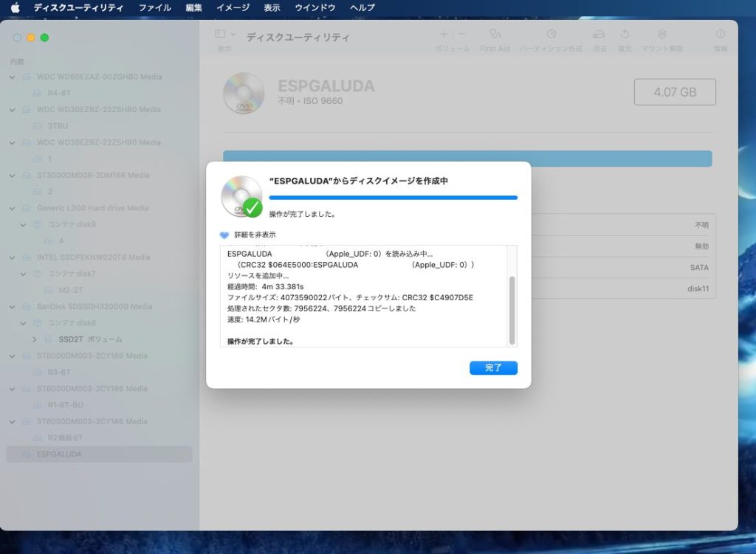Click the add volume plus icon

coord(444,34)
